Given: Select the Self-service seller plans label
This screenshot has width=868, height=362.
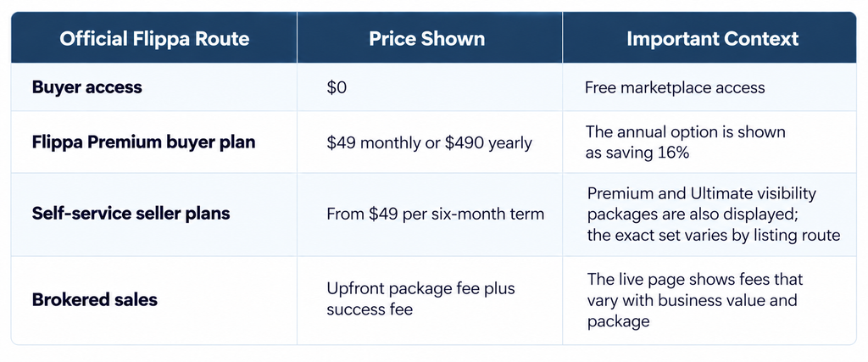Looking at the screenshot, I should coord(131,214).
